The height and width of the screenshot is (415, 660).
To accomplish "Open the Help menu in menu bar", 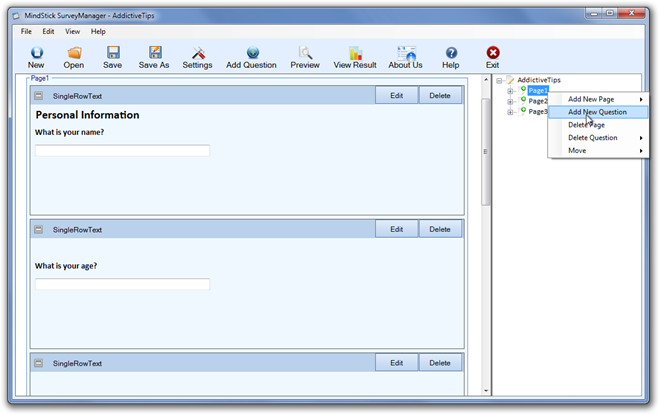I will [98, 32].
